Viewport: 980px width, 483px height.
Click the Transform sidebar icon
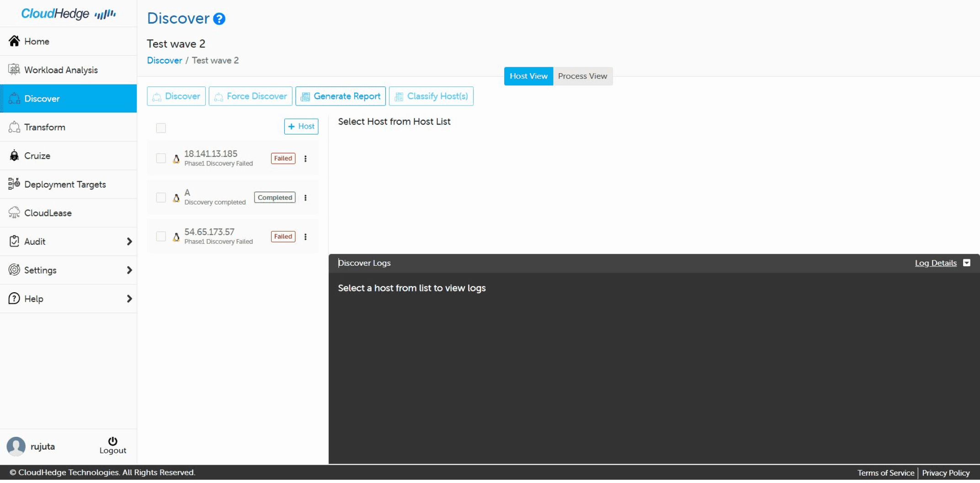pyautogui.click(x=14, y=127)
